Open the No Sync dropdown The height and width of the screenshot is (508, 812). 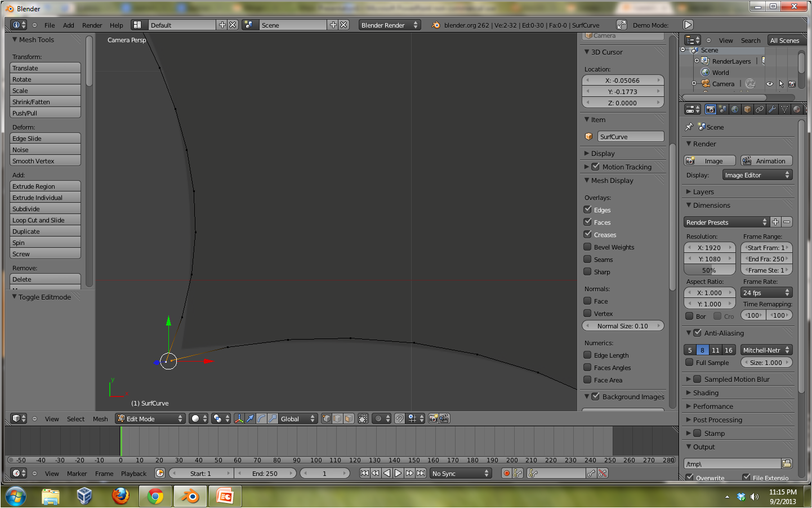pos(461,474)
